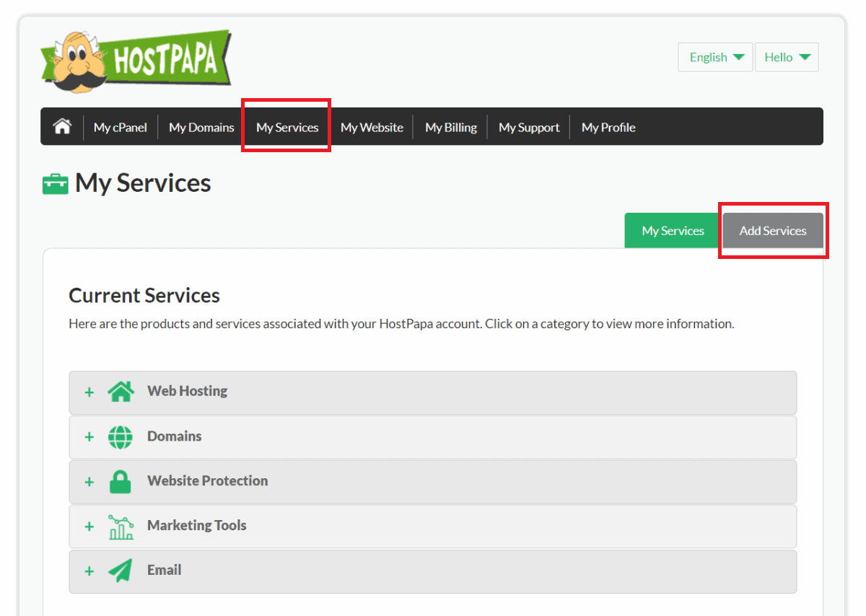Expand Marketing Tools with its plus sign
This screenshot has height=616, width=866.
[89, 527]
